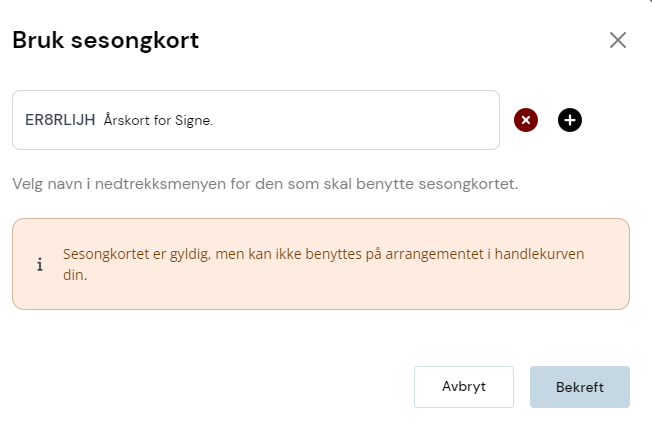Click the info 'i' icon in banner
The width and height of the screenshot is (652, 427).
click(40, 264)
